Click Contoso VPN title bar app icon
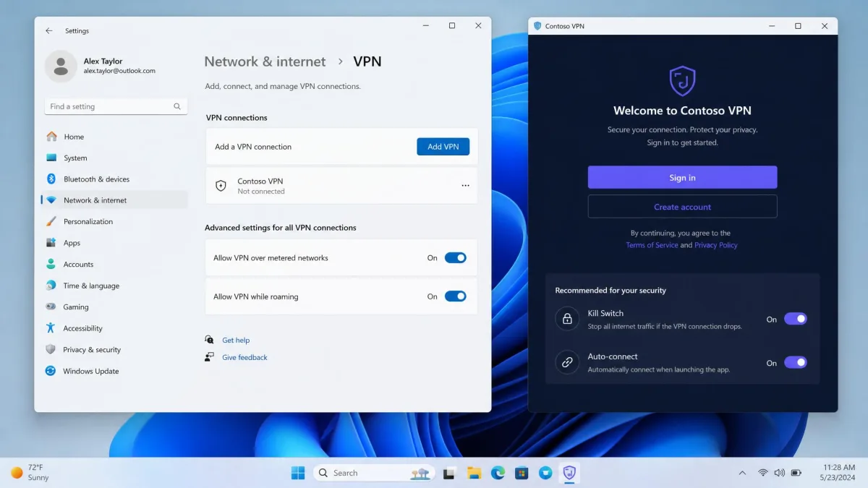 [537, 26]
